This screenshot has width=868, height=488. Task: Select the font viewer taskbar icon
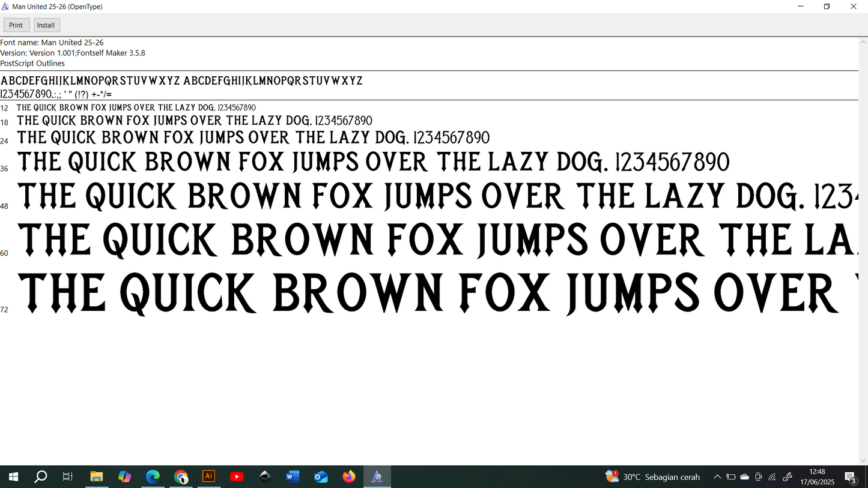click(377, 477)
